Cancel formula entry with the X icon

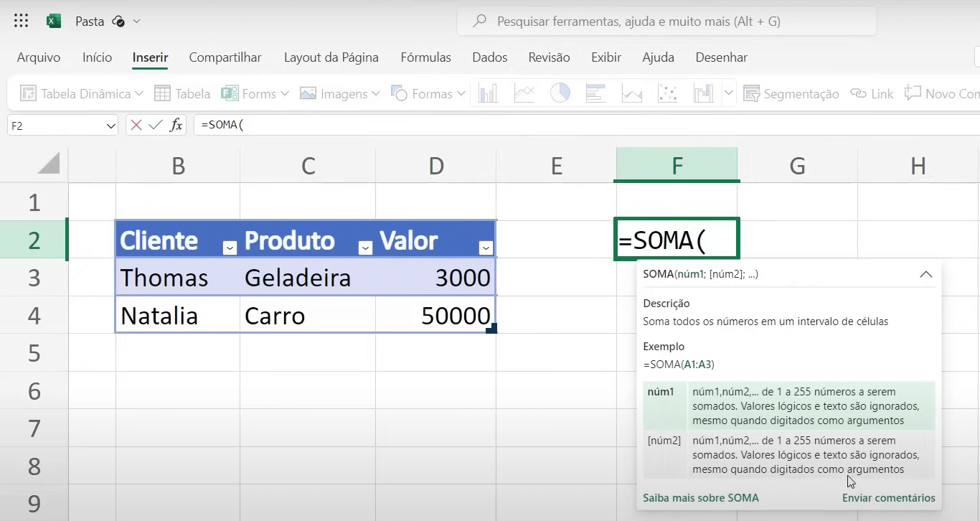(136, 126)
